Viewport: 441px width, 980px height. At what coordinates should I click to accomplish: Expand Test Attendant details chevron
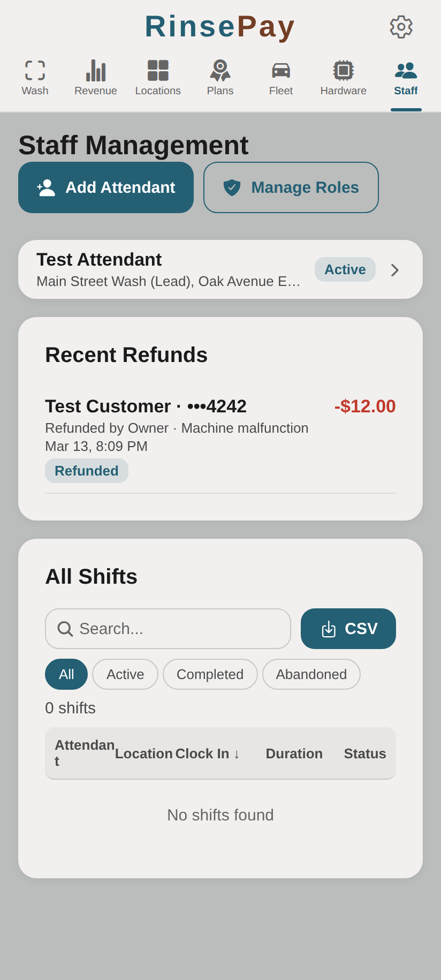[x=395, y=270]
